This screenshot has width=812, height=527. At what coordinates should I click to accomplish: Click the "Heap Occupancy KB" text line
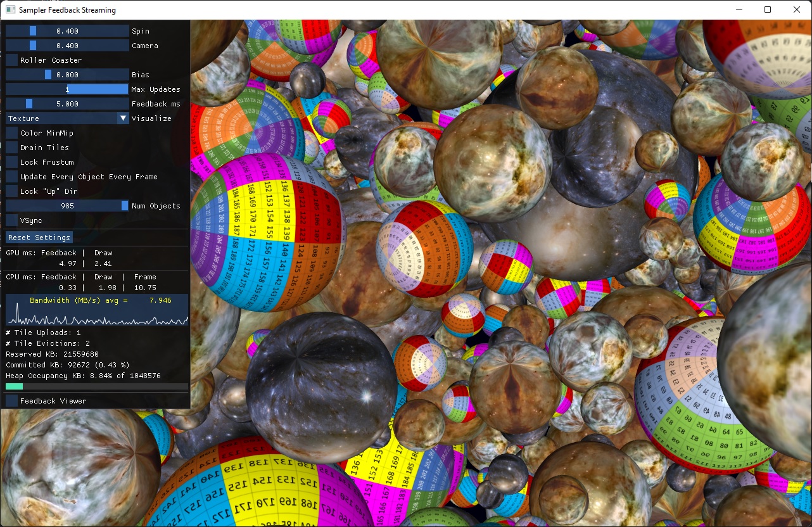pos(83,376)
